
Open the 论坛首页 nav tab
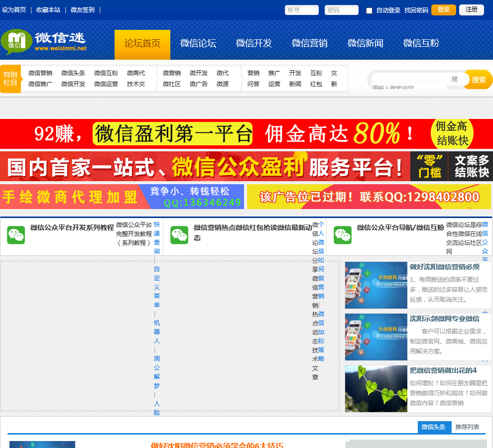142,45
